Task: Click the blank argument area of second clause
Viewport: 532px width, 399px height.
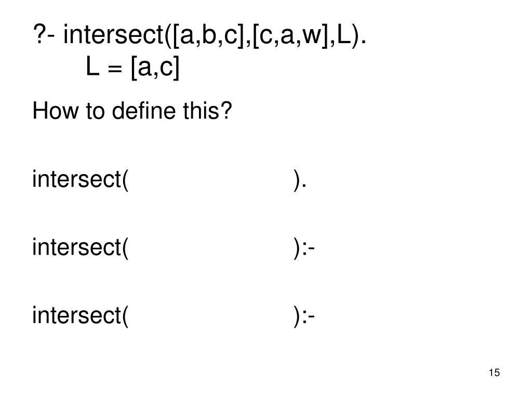Action: [211, 248]
